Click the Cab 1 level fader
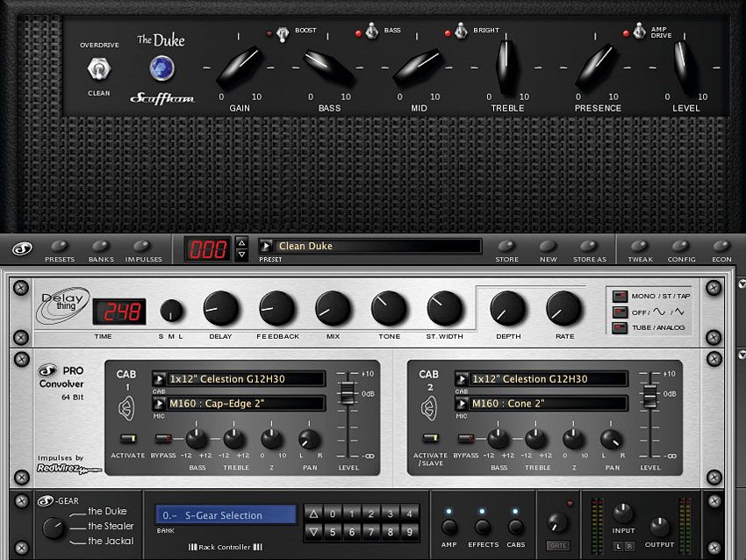 coord(348,393)
